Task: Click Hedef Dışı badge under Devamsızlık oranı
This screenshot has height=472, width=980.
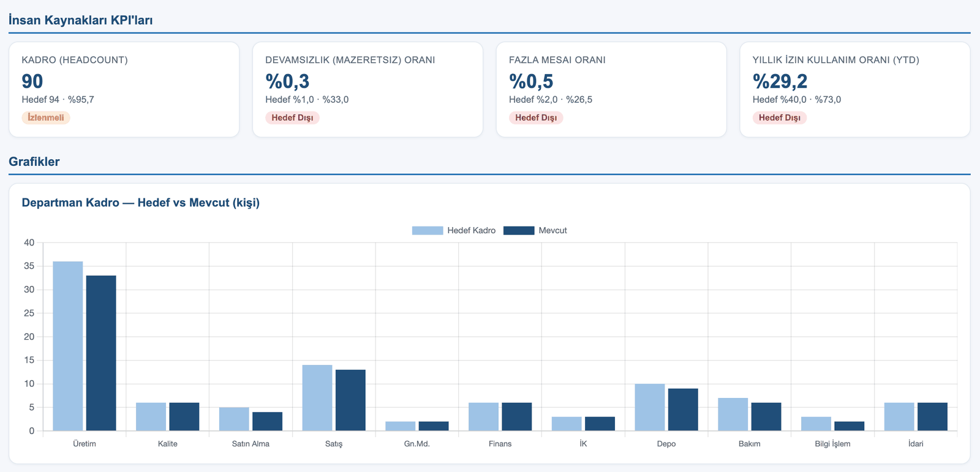Action: coord(292,118)
